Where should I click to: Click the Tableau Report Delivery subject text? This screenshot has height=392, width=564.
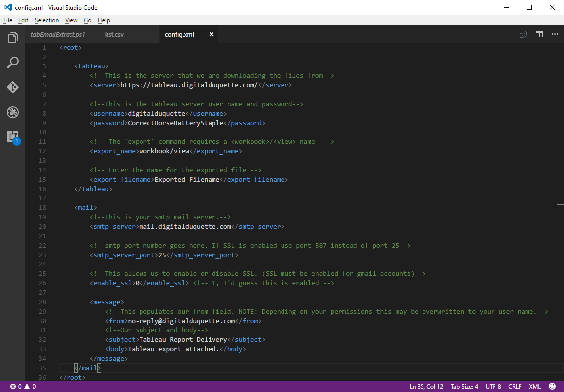point(183,339)
